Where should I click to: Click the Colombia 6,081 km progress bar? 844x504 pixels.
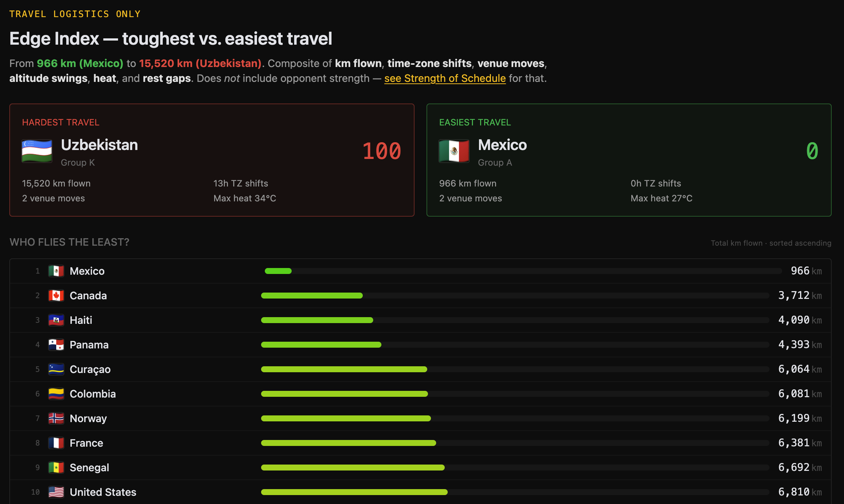tap(515, 394)
